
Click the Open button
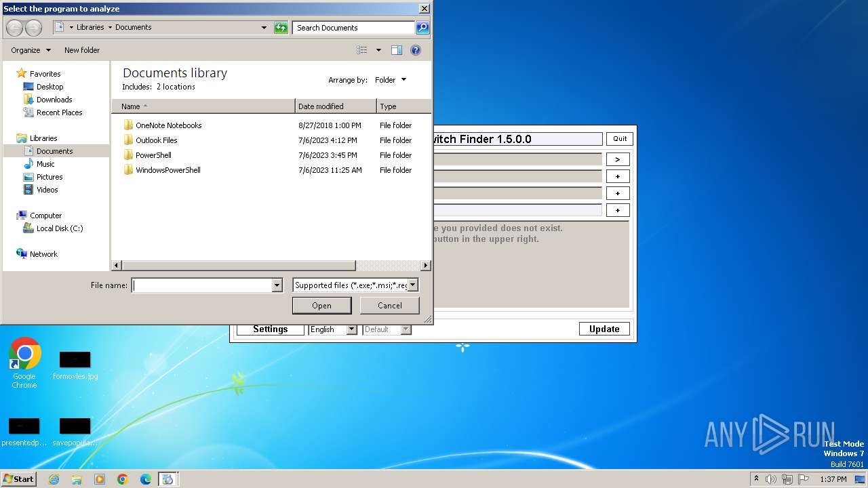click(321, 306)
